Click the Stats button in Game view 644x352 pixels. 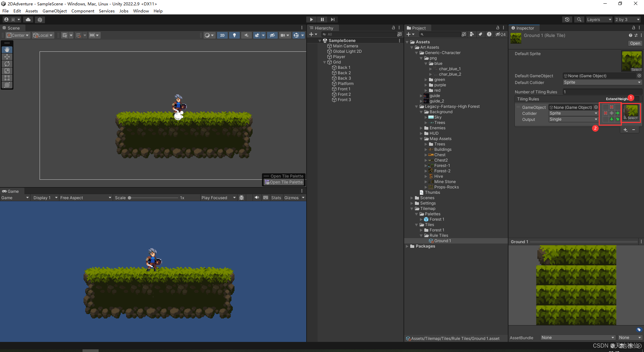pos(276,198)
